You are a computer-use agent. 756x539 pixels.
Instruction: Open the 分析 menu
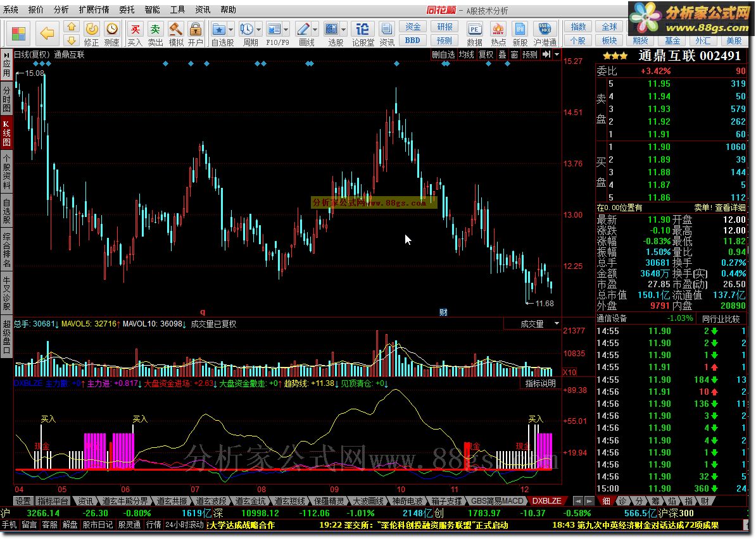61,9
